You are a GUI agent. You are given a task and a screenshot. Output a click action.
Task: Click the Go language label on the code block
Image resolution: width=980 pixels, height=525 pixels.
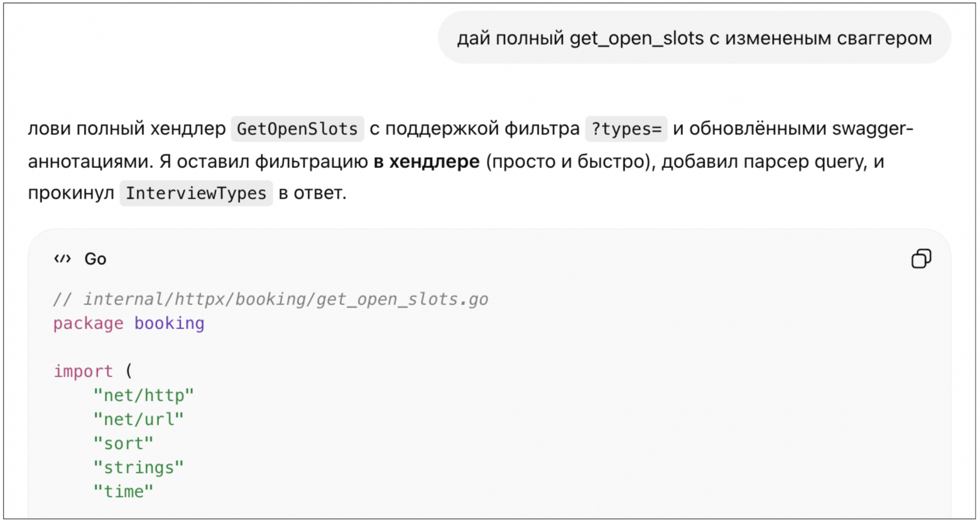[x=96, y=258]
